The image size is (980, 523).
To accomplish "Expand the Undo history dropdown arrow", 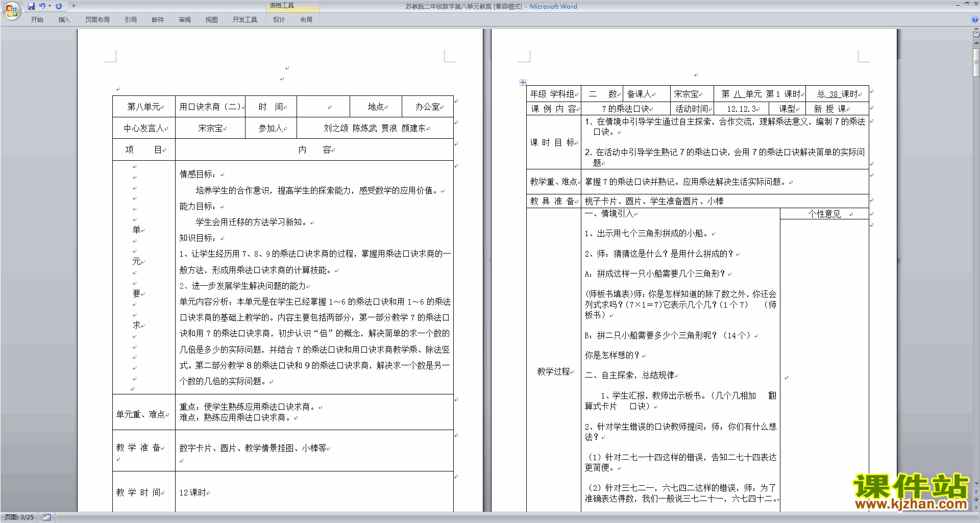I will [x=50, y=6].
